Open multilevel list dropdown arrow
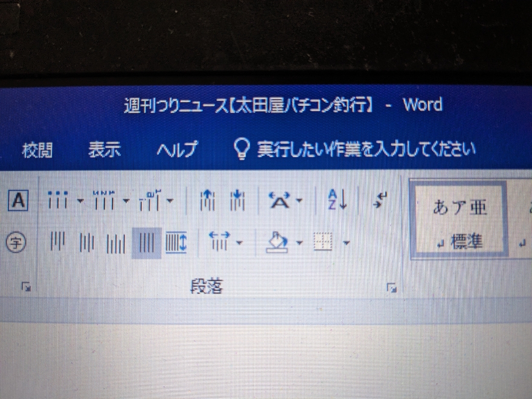 pos(170,201)
